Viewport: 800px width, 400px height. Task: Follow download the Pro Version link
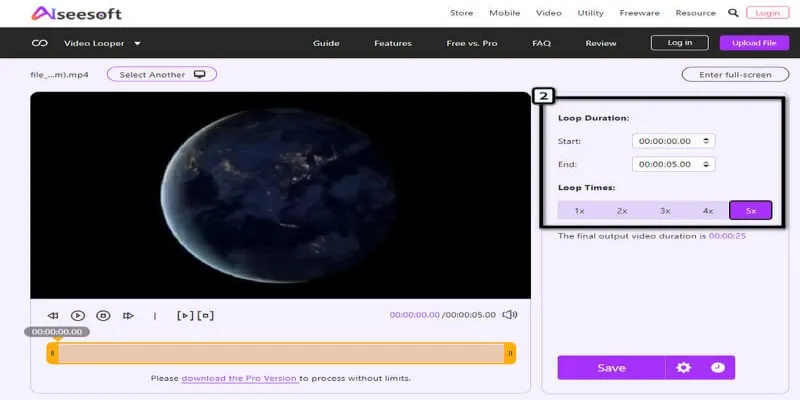[240, 379]
